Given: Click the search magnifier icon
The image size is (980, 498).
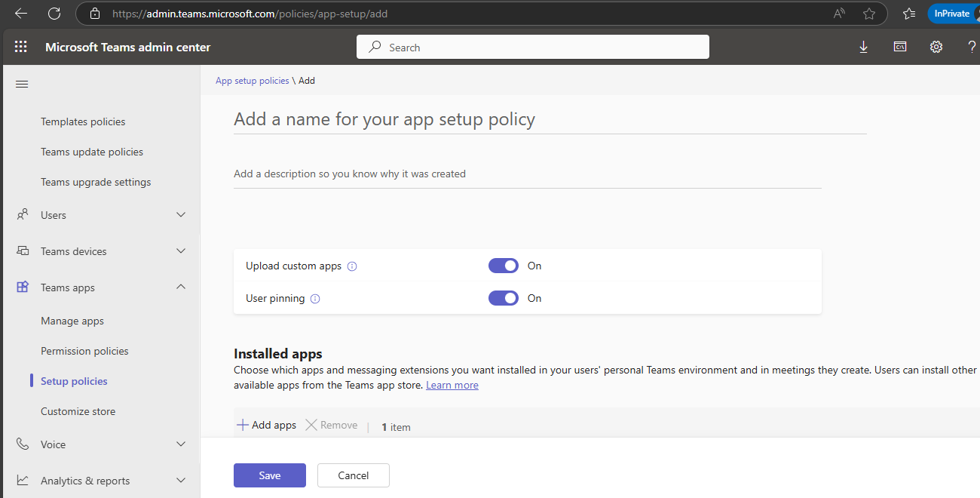Looking at the screenshot, I should pos(375,47).
